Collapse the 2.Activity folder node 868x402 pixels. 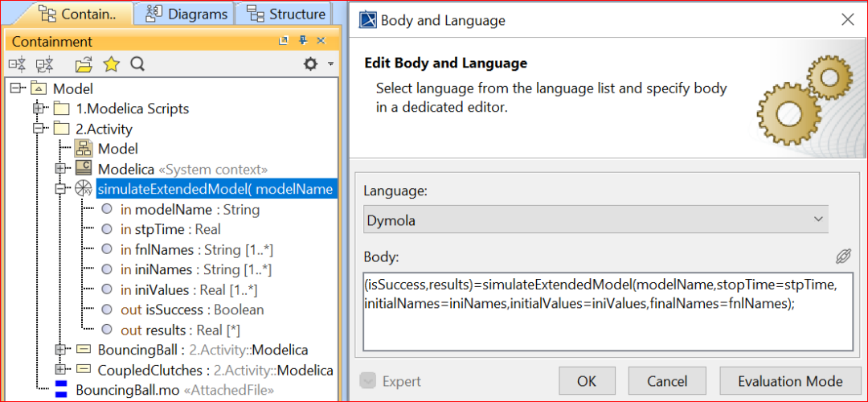coord(39,129)
